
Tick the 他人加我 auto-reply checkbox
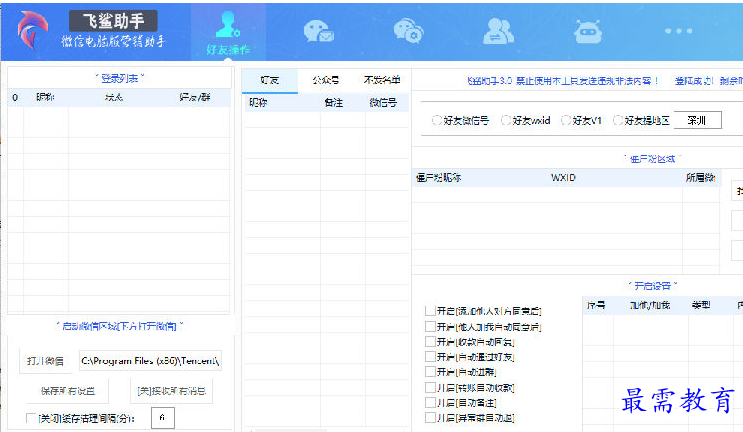point(430,326)
